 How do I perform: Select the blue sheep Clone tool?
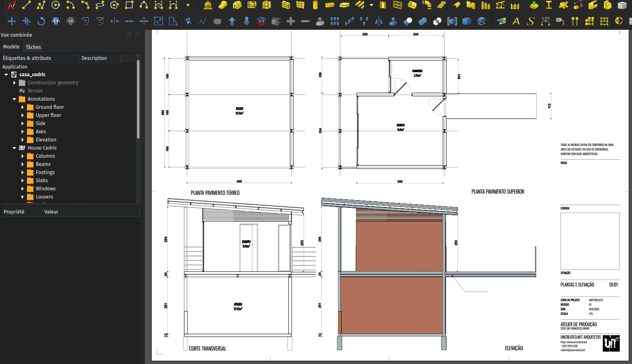[56, 21]
